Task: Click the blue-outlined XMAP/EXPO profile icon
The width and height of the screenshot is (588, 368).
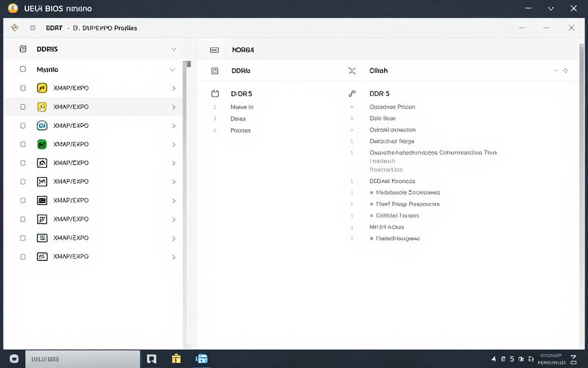Action: [x=41, y=237]
